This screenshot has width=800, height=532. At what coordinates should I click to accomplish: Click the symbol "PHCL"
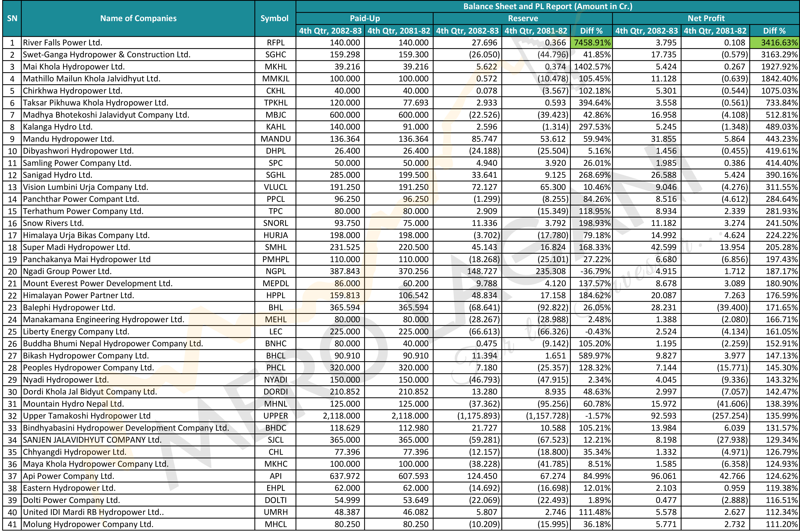[276, 368]
